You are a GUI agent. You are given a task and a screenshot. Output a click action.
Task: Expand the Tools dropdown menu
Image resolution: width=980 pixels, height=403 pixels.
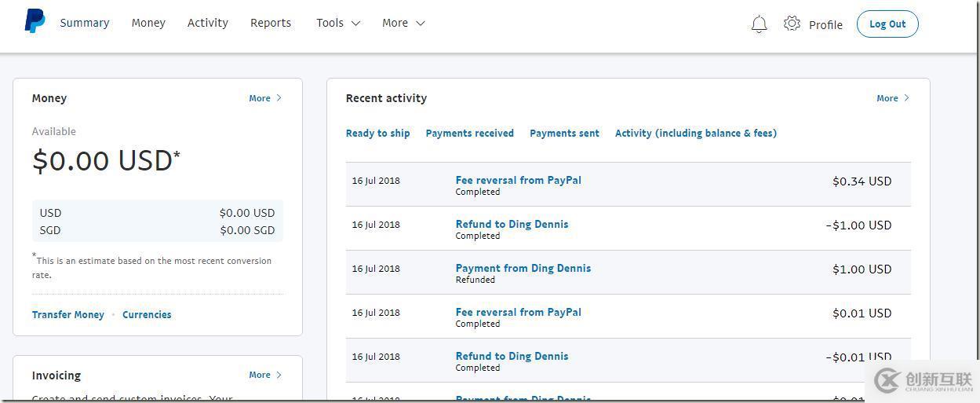(338, 23)
